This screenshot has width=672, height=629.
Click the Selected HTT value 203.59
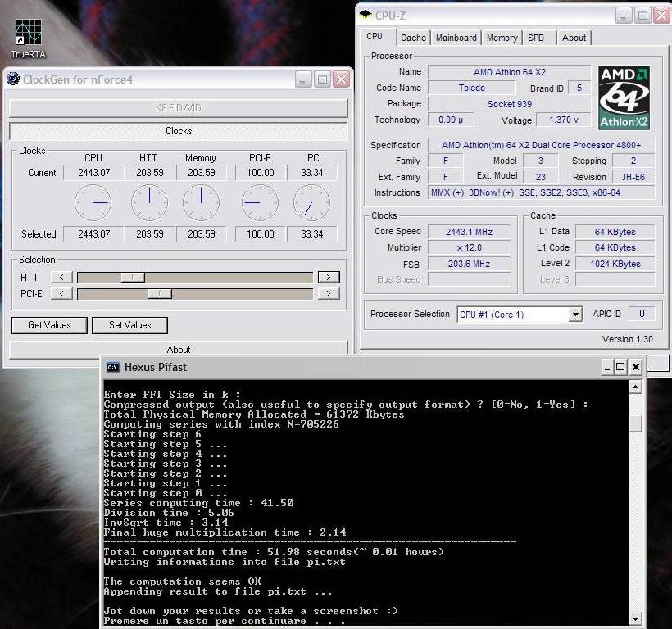(x=150, y=234)
